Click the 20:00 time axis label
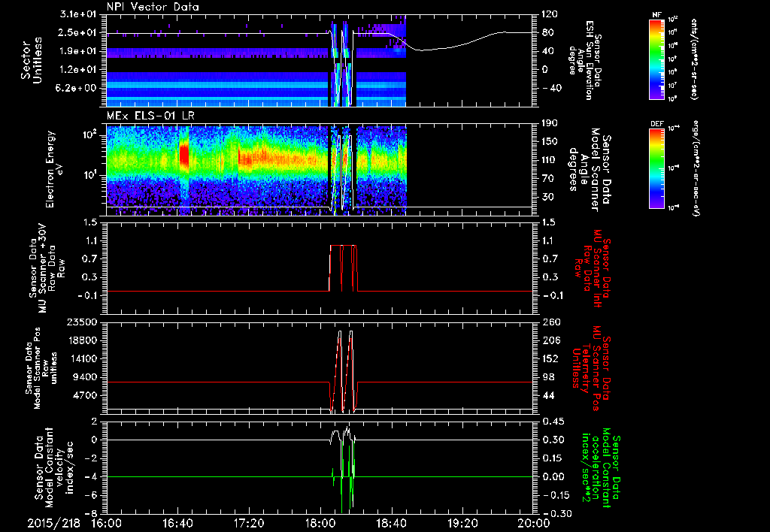770x532 pixels. click(x=534, y=523)
